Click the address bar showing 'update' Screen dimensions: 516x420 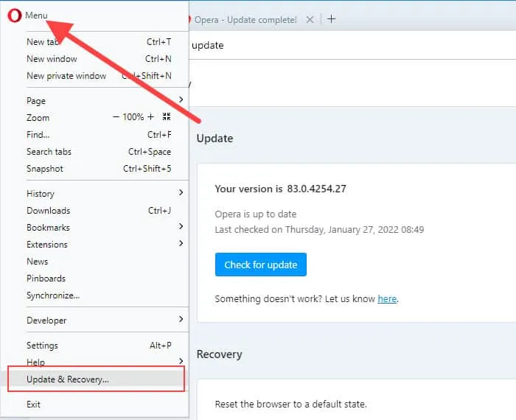(352, 46)
